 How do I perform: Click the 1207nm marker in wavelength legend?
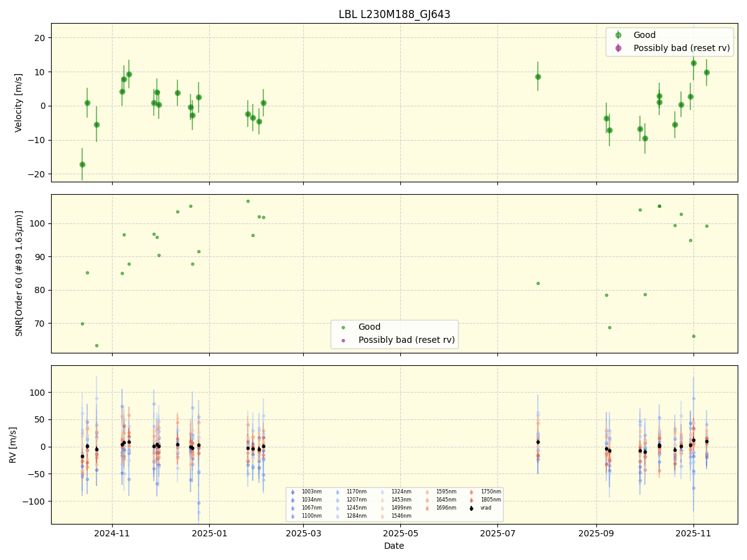click(337, 500)
